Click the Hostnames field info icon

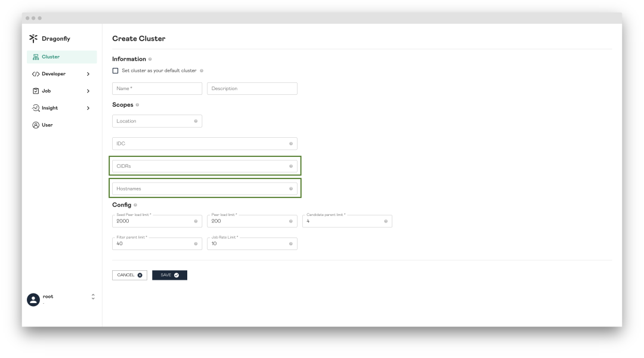coord(291,189)
